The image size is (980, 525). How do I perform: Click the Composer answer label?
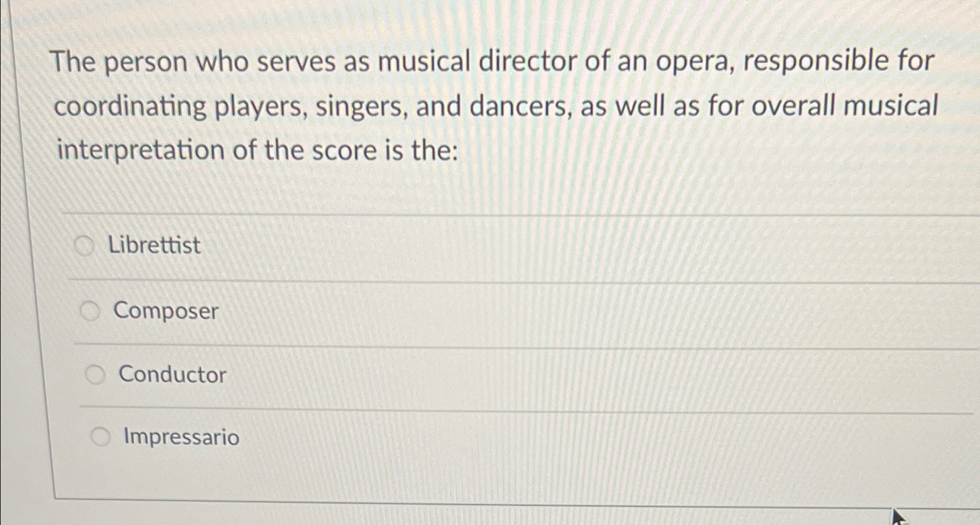click(165, 311)
